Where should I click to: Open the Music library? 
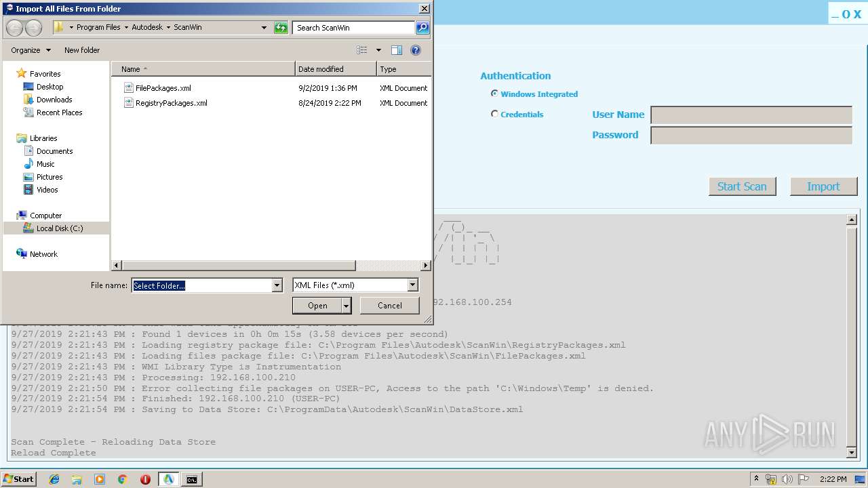coord(45,164)
